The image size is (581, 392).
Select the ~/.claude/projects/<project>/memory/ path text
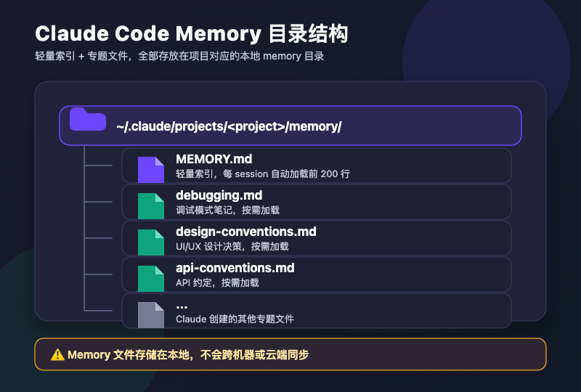(x=229, y=127)
